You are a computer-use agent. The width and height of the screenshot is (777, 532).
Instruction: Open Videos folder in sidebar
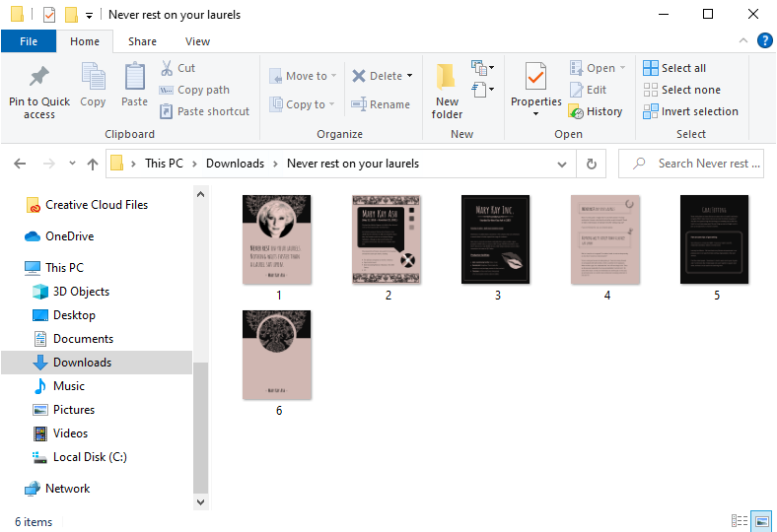tap(60, 433)
